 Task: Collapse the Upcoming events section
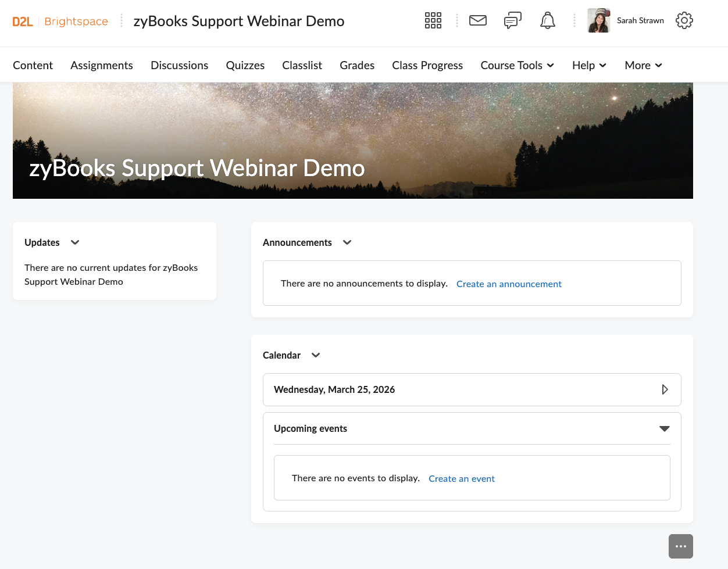point(665,429)
